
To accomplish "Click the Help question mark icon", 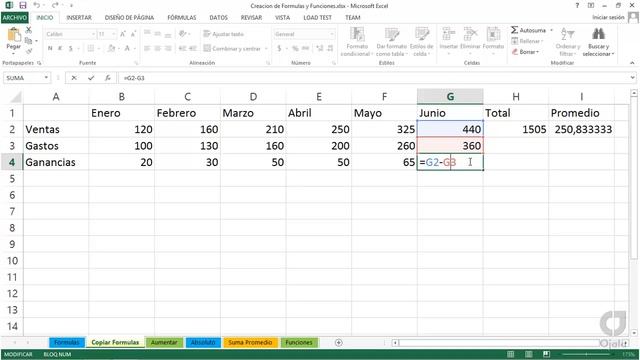I will coord(577,6).
